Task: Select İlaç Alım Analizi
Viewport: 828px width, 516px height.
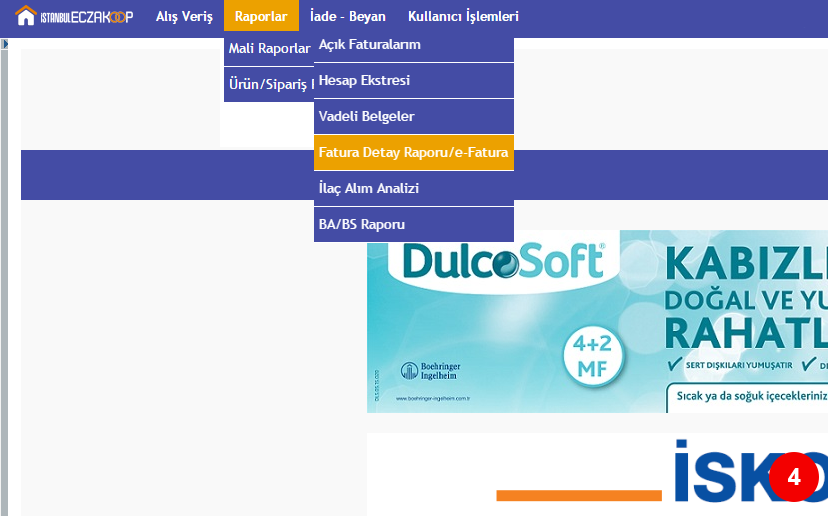Action: click(413, 189)
